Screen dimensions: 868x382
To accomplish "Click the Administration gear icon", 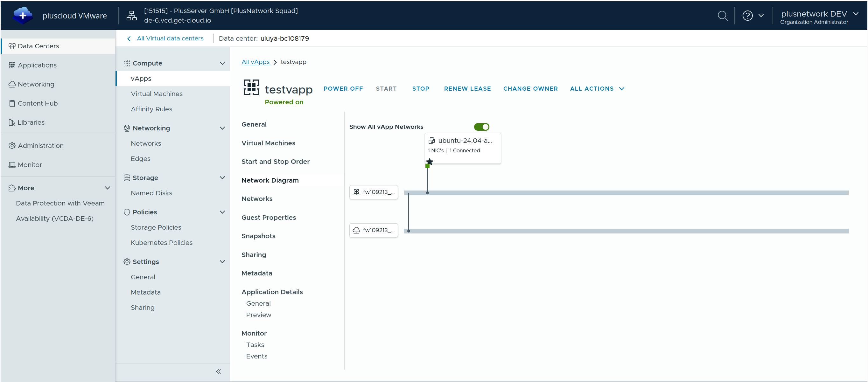I will [x=12, y=146].
